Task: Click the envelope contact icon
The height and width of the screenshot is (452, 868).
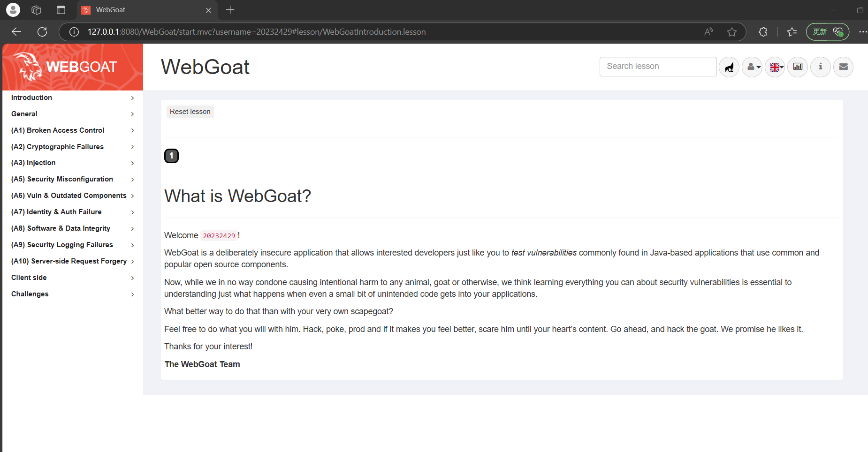Action: (843, 67)
